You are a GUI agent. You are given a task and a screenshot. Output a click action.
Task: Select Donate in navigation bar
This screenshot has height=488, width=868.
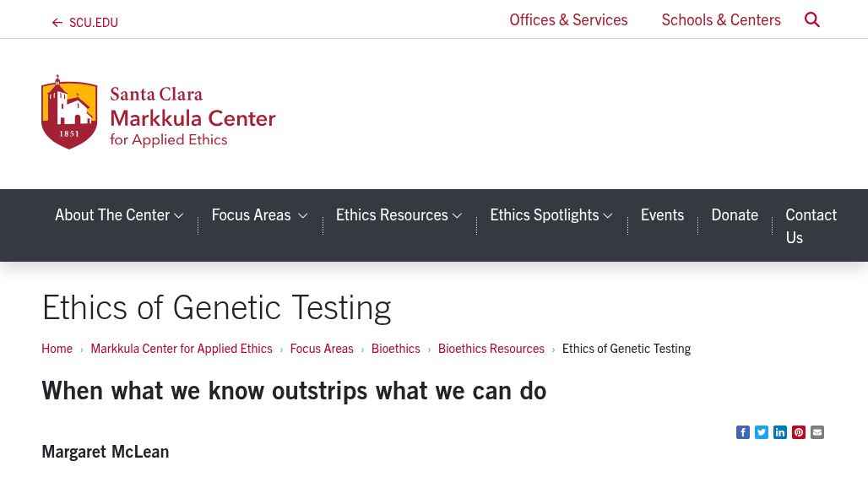[735, 214]
